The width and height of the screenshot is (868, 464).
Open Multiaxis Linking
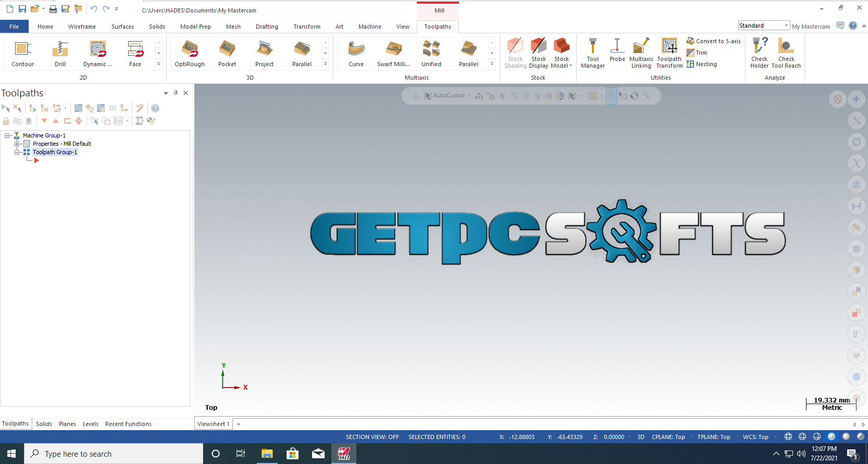tap(641, 53)
